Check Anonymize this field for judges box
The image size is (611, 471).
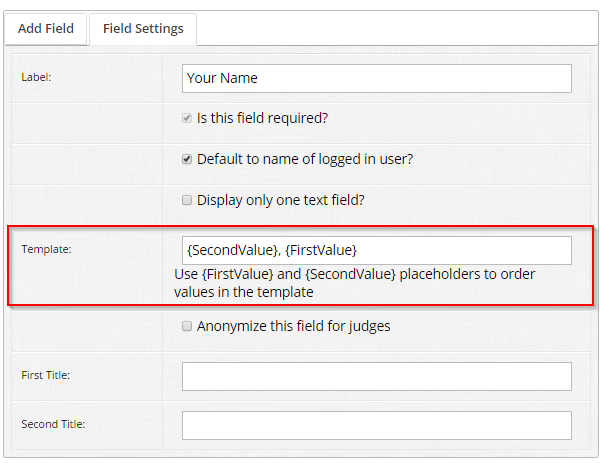(x=187, y=326)
